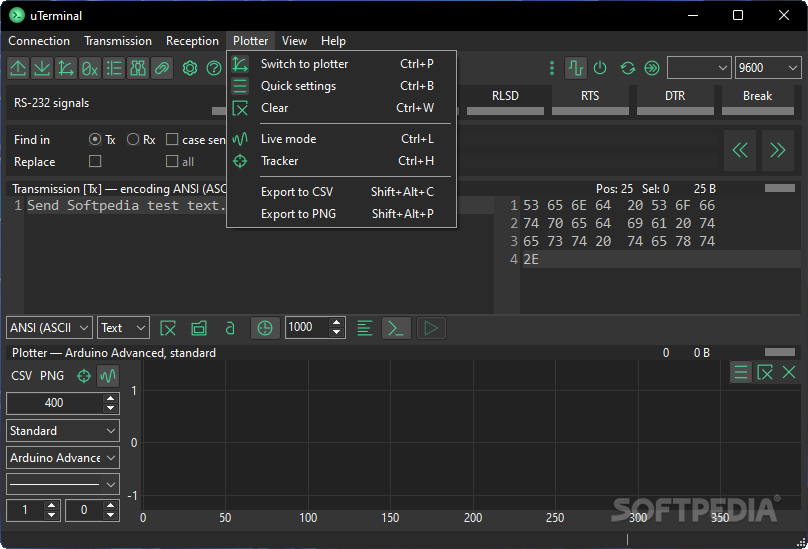Decrease the 400 points value with down stepper

tap(110, 408)
